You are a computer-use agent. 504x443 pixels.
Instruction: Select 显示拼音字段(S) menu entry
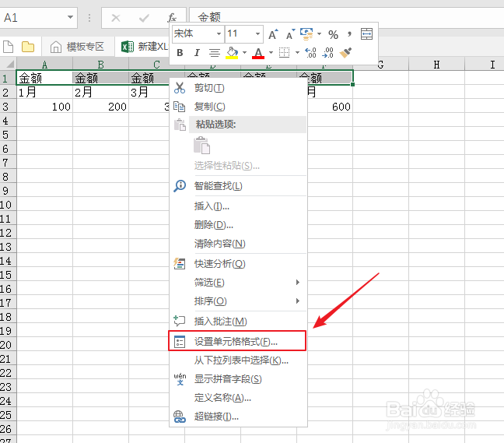pos(238,379)
